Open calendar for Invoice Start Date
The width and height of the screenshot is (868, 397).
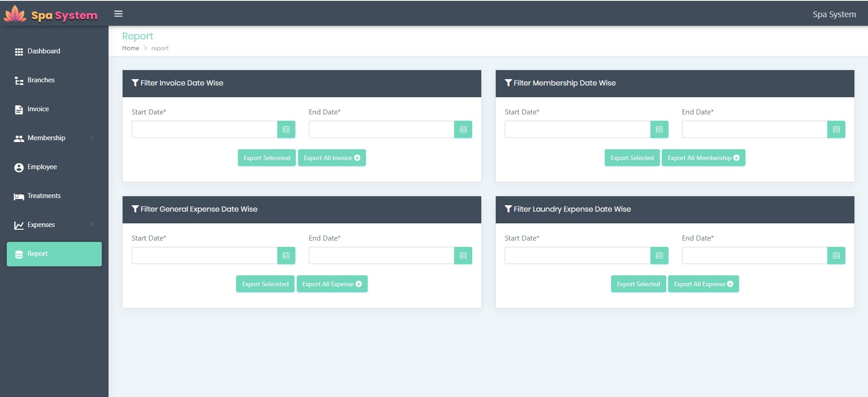click(x=286, y=129)
